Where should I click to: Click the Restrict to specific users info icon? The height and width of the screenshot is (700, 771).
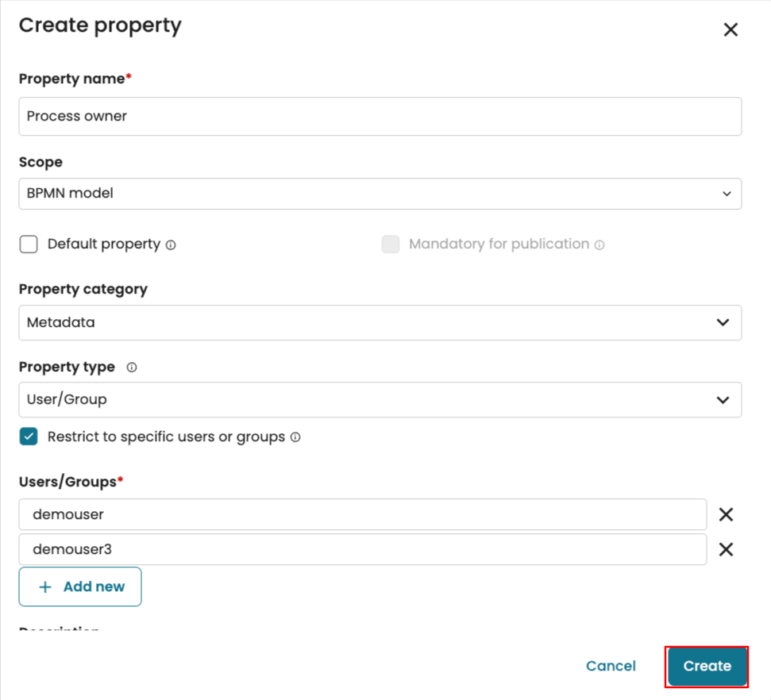pyautogui.click(x=295, y=437)
